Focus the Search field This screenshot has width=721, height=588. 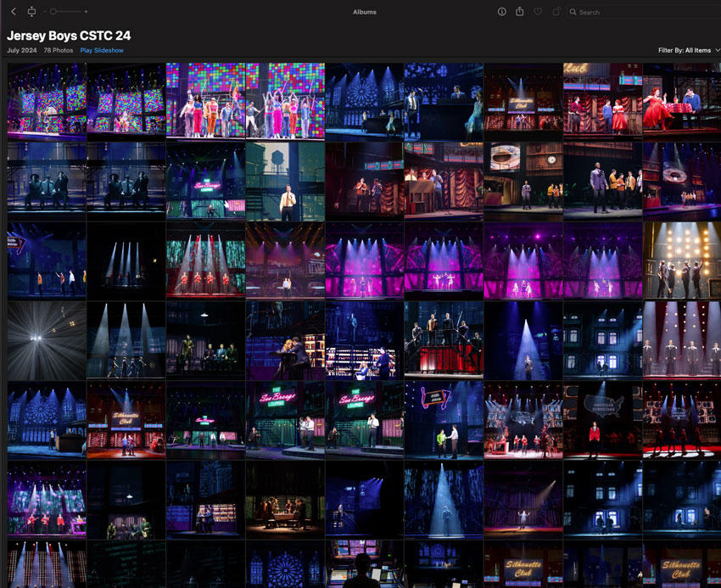point(643,12)
